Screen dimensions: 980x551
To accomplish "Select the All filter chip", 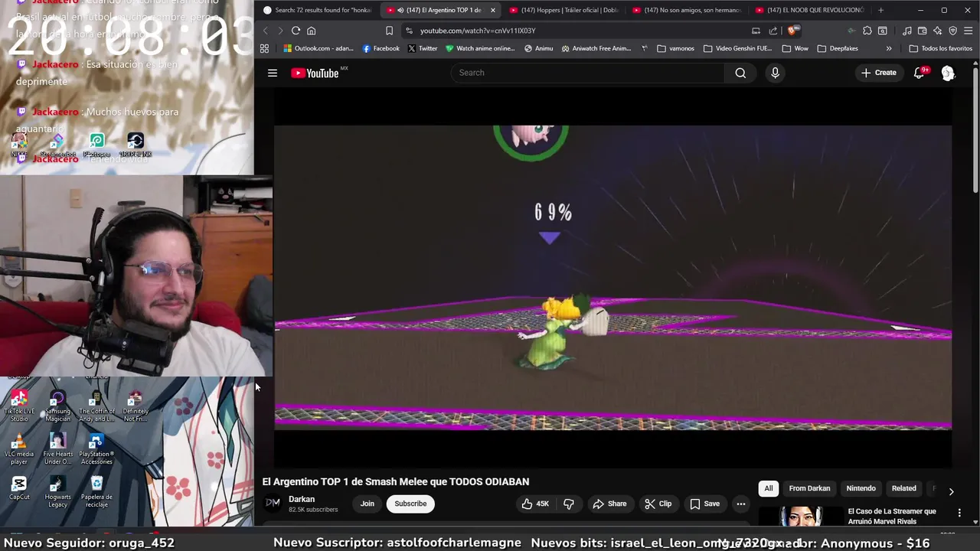I will coord(769,488).
